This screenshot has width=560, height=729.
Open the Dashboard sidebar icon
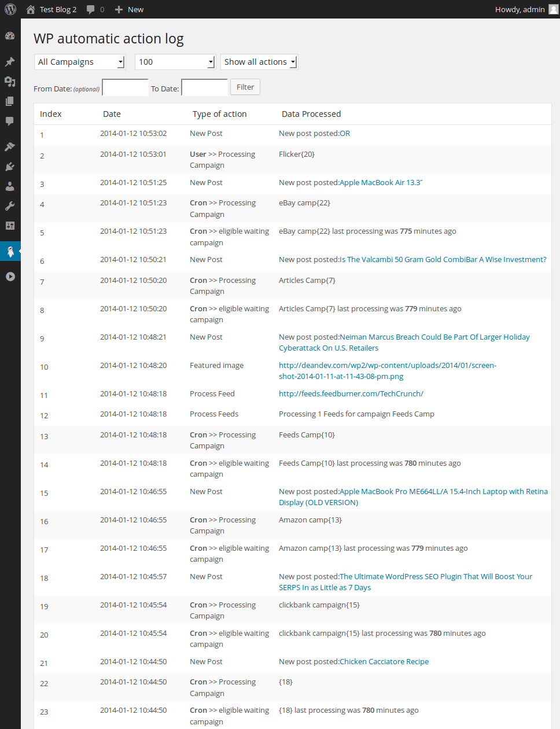click(x=10, y=36)
